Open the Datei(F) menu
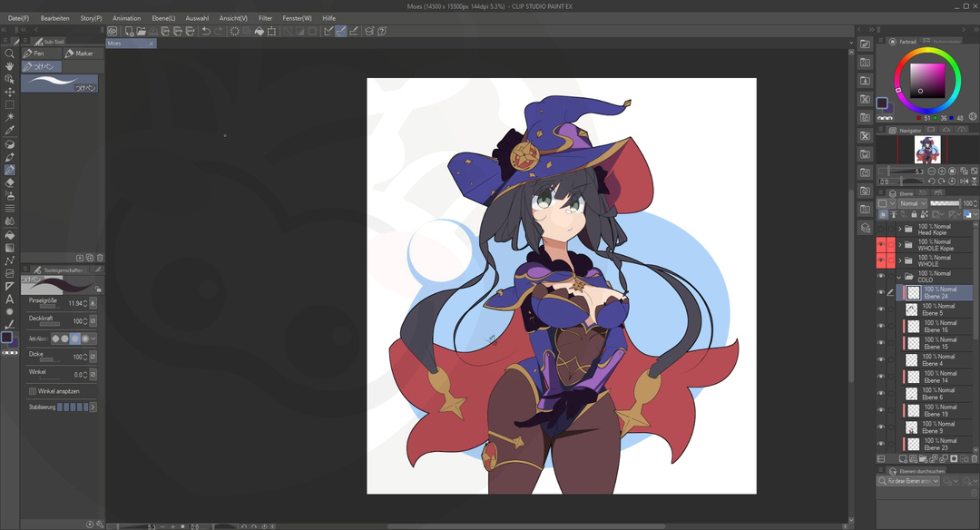The image size is (980, 530). (18, 18)
